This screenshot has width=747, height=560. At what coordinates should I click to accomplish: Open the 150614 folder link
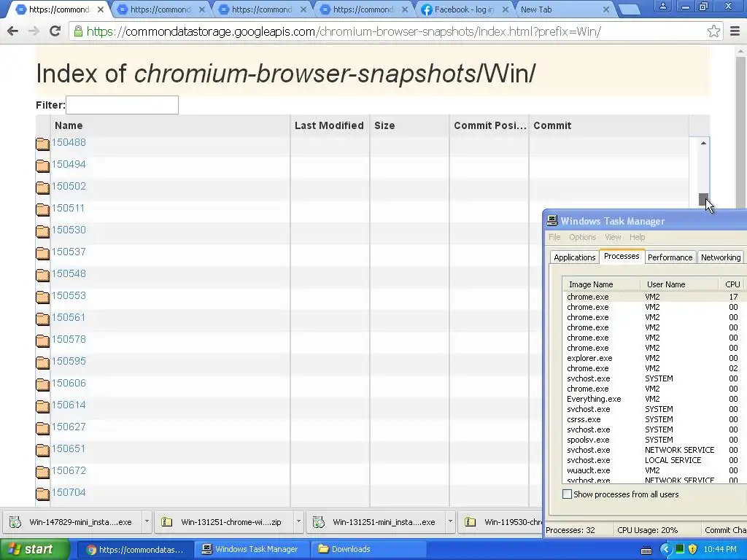[69, 405]
